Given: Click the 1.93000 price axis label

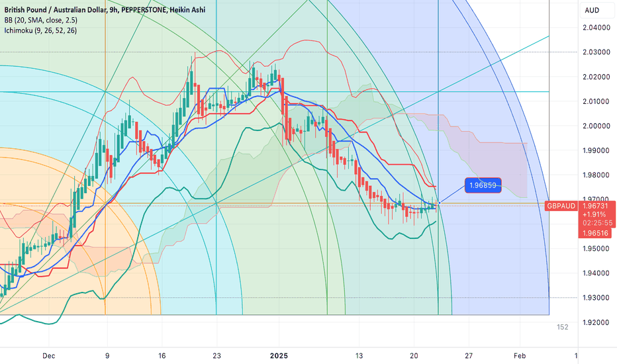Looking at the screenshot, I should click(596, 298).
